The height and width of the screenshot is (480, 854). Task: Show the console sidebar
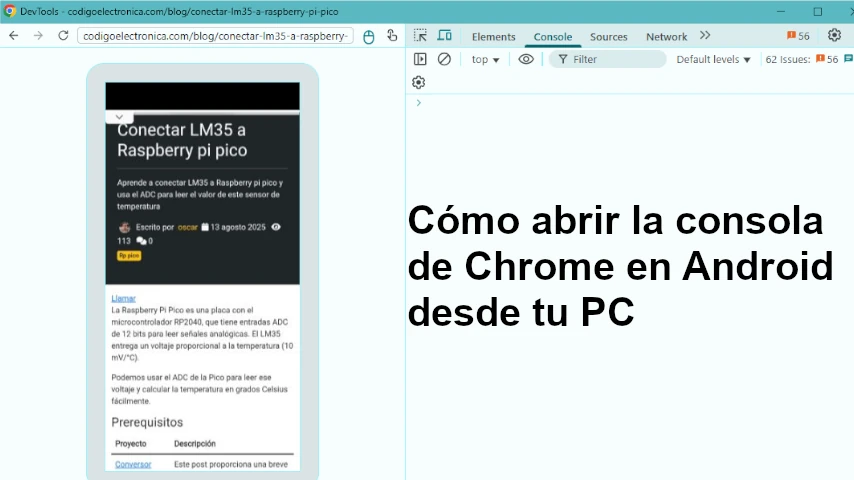tap(420, 59)
